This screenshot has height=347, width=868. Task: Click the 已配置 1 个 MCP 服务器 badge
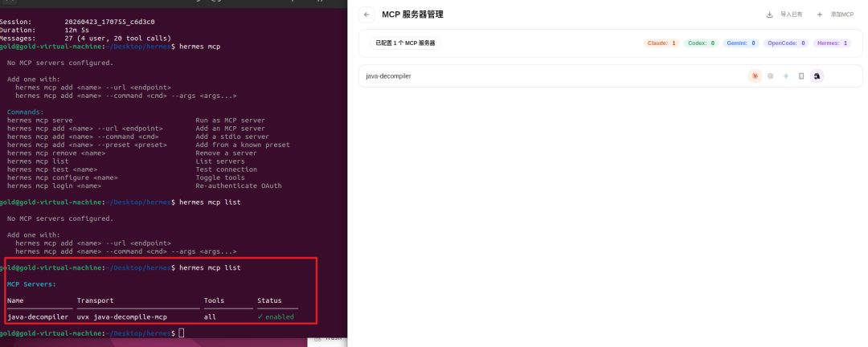point(405,43)
